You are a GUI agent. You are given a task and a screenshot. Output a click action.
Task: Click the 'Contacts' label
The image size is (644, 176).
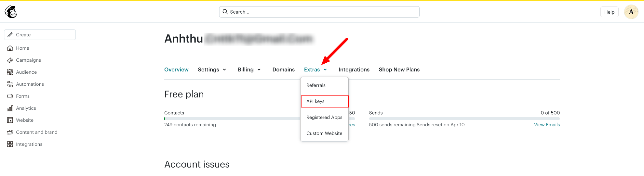click(174, 113)
